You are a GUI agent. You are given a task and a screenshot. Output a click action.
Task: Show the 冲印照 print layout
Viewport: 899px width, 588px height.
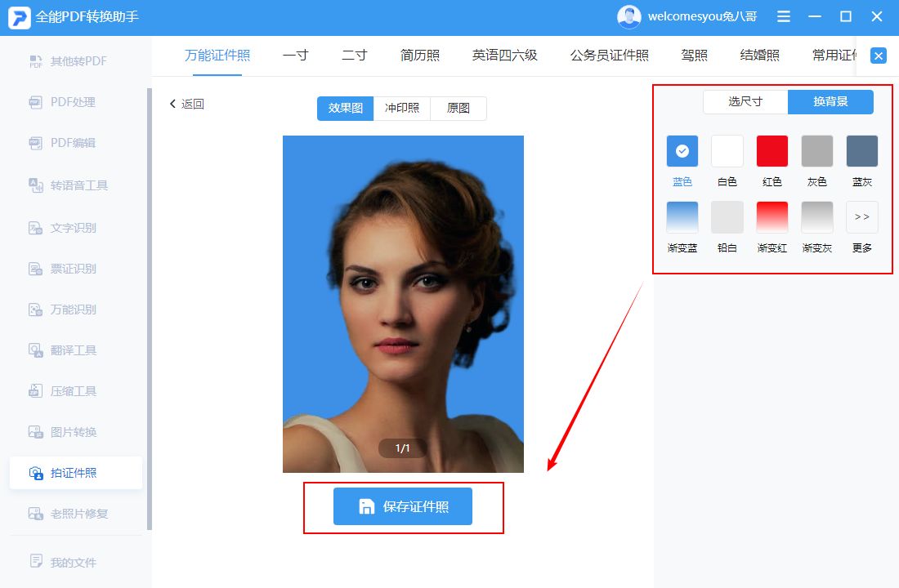click(x=402, y=109)
